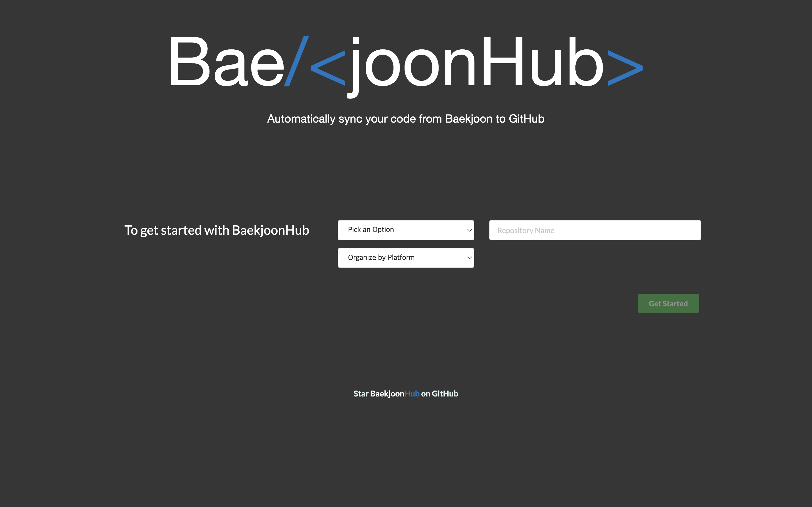Click the "To get started with BaekjoonHub" heading

tap(216, 230)
